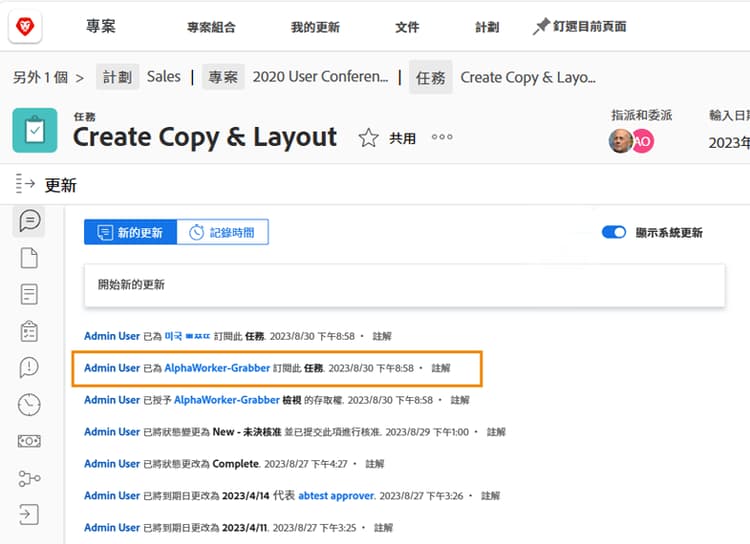Open the Documents page sidebar icon

pos(29,258)
